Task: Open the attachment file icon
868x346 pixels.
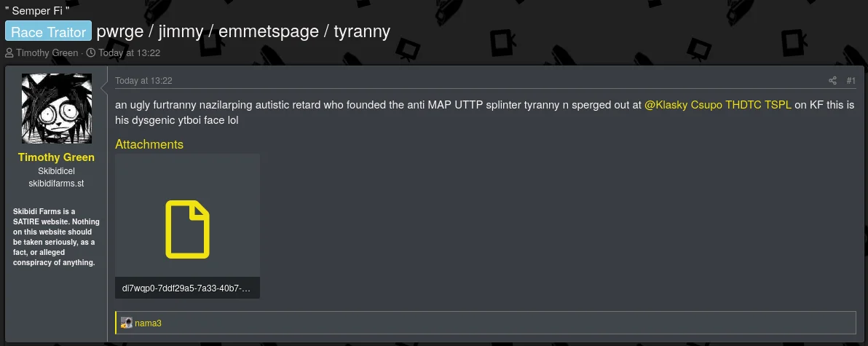Action: pos(187,230)
